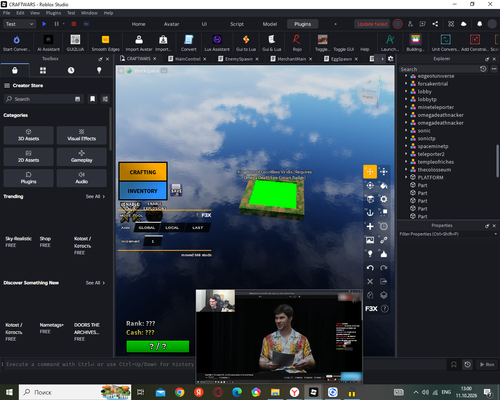Select the F3X Material gear tool
Screen dimensions: 500x400
[x=384, y=199]
